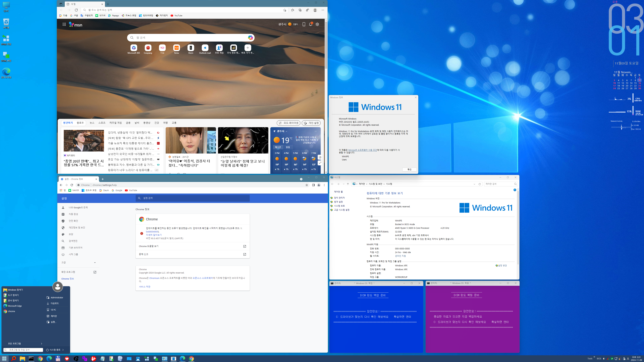Viewport: 644px width, 362px height.
Task: Open Chrome side panel icon
Action: click(313, 185)
